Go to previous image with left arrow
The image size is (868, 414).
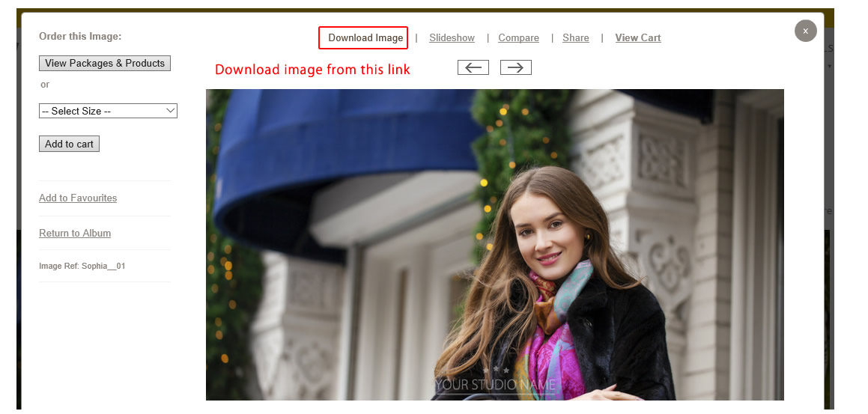(473, 67)
